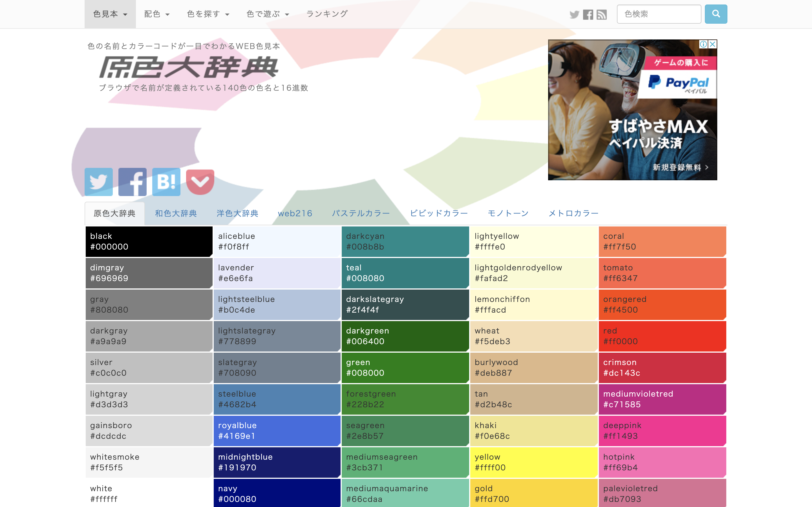The width and height of the screenshot is (812, 507).
Task: Open the 色で遊ぶ dropdown
Action: point(267,14)
